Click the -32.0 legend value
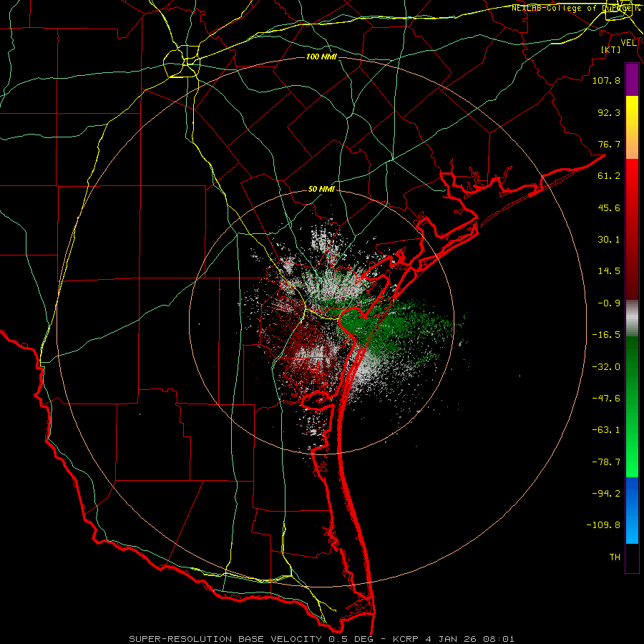This screenshot has height=644, width=644. [606, 367]
